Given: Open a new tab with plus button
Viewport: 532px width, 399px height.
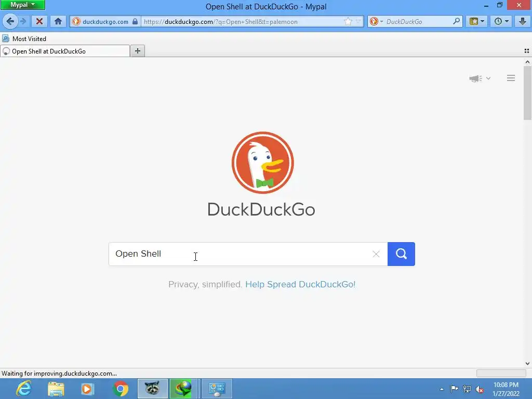Looking at the screenshot, I should [137, 51].
